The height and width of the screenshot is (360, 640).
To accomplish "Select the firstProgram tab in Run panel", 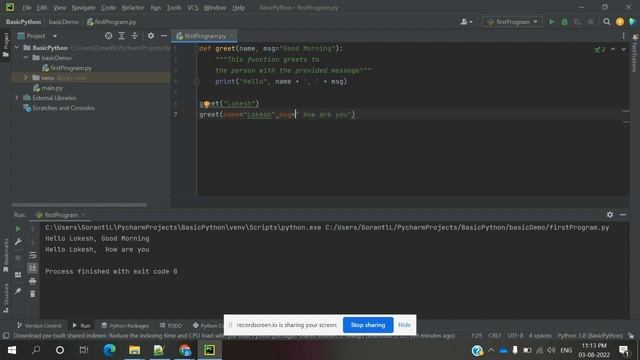I will click(x=60, y=215).
